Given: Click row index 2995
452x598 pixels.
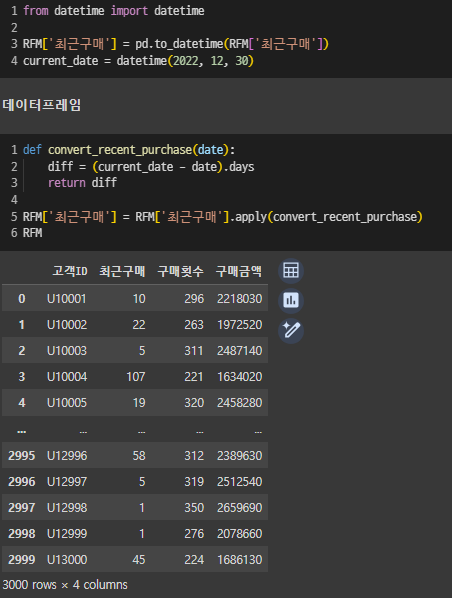Looking at the screenshot, I should tap(22, 456).
